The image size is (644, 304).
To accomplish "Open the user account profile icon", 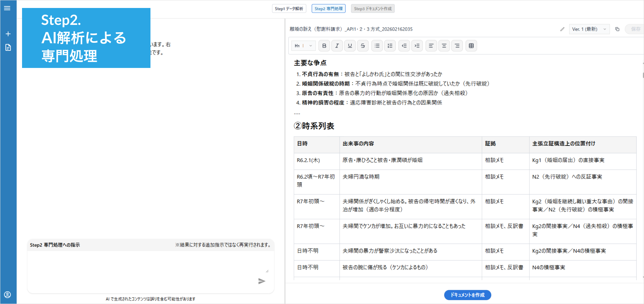I will [x=8, y=294].
